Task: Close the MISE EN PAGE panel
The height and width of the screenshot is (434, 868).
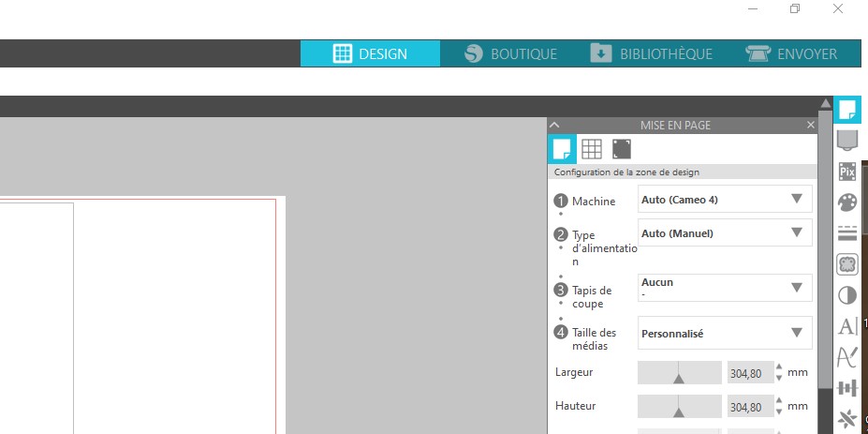Action: click(811, 125)
